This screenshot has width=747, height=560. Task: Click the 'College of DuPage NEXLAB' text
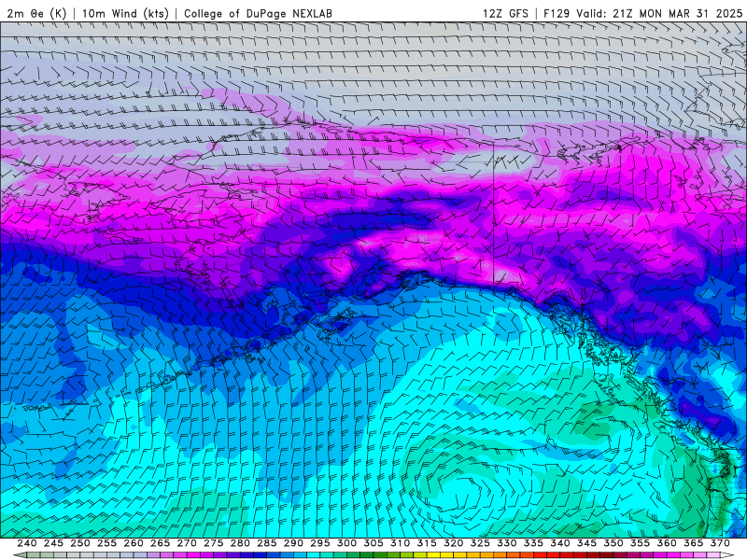point(258,13)
